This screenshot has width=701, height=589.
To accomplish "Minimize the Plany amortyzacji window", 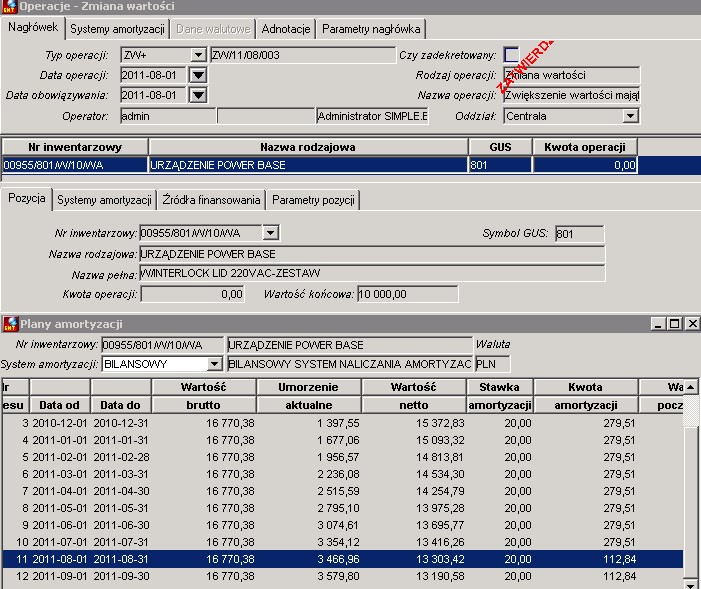I will (658, 323).
